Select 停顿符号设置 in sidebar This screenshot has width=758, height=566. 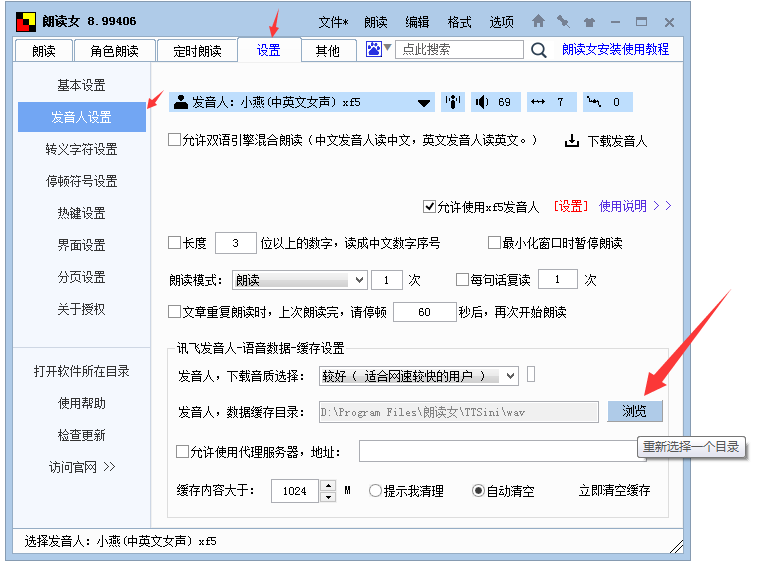(81, 181)
